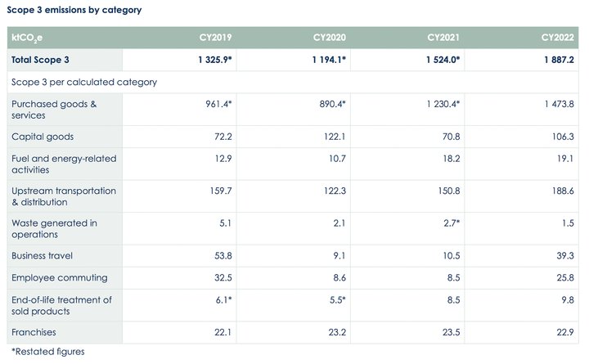The image size is (589, 364).
Task: Select the ktCO2e unit header cell
Action: pos(29,38)
